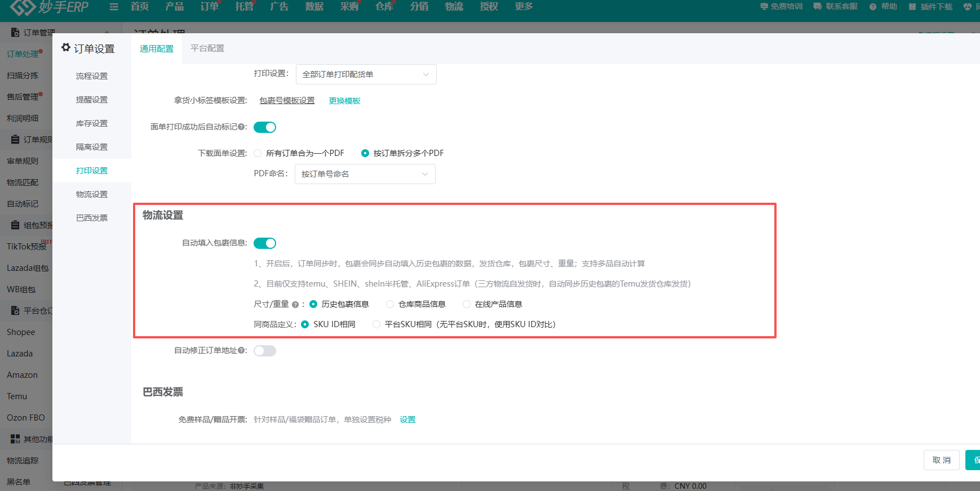Go to 库存设置 in settings sidebar

[x=92, y=123]
